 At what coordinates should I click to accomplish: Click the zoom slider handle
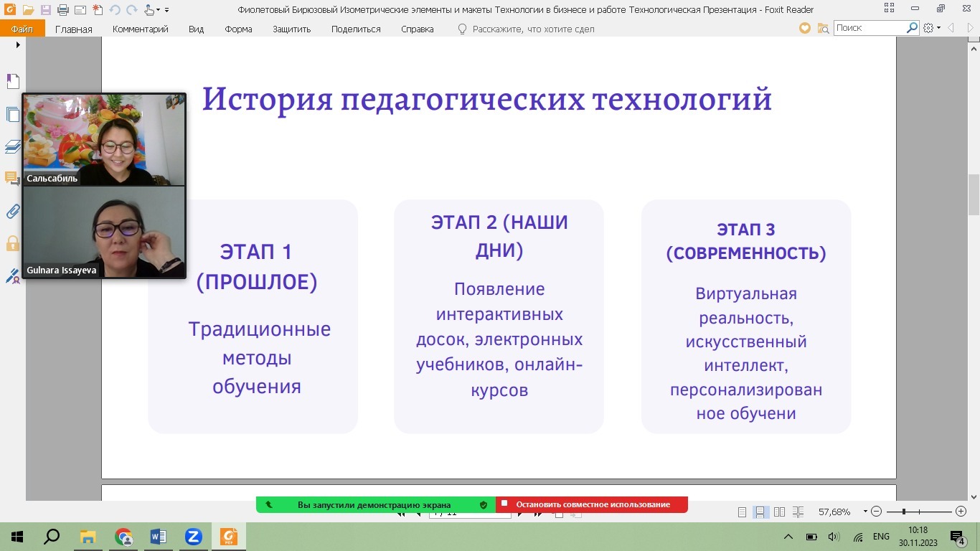904,512
